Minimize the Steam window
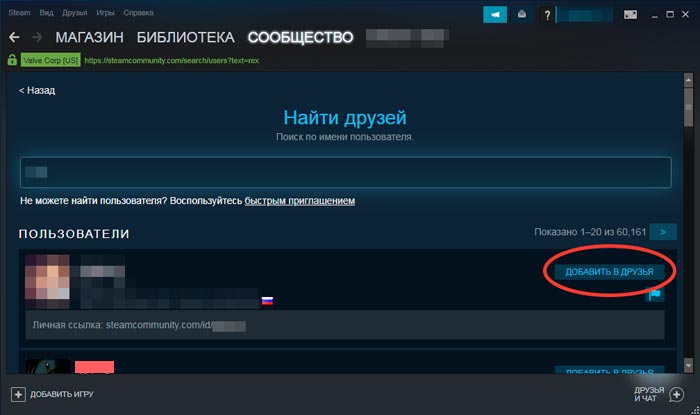This screenshot has width=700, height=415. pyautogui.click(x=655, y=15)
